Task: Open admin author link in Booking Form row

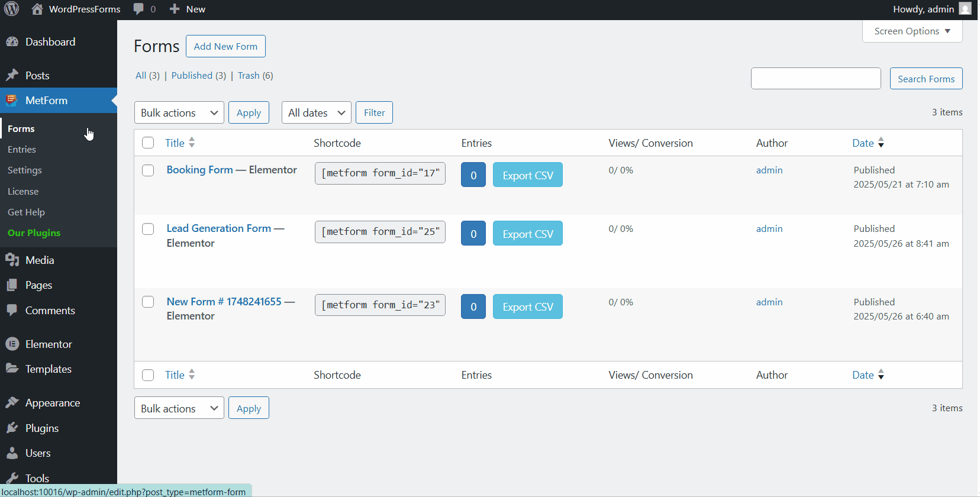Action: point(769,170)
